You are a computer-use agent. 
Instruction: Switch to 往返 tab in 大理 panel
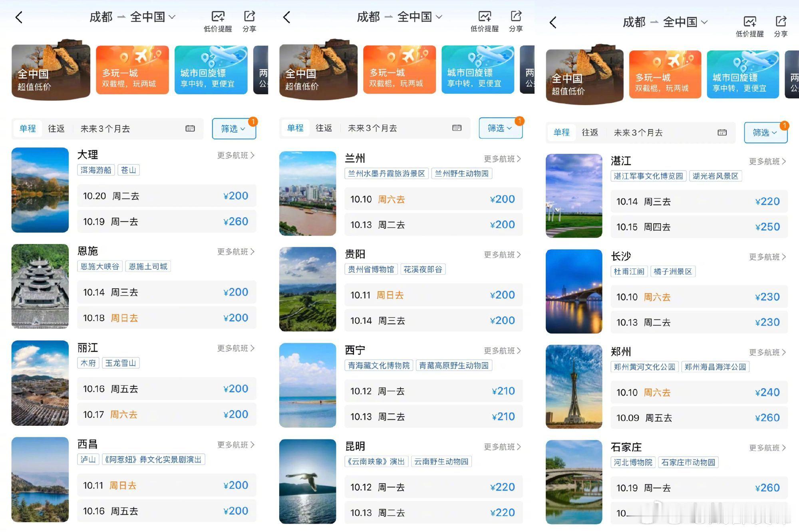pos(56,129)
